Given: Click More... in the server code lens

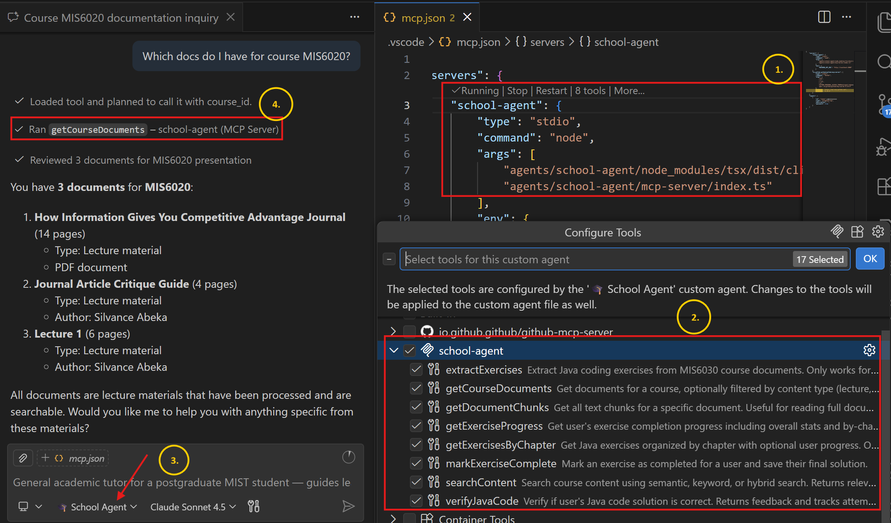Looking at the screenshot, I should [x=629, y=90].
